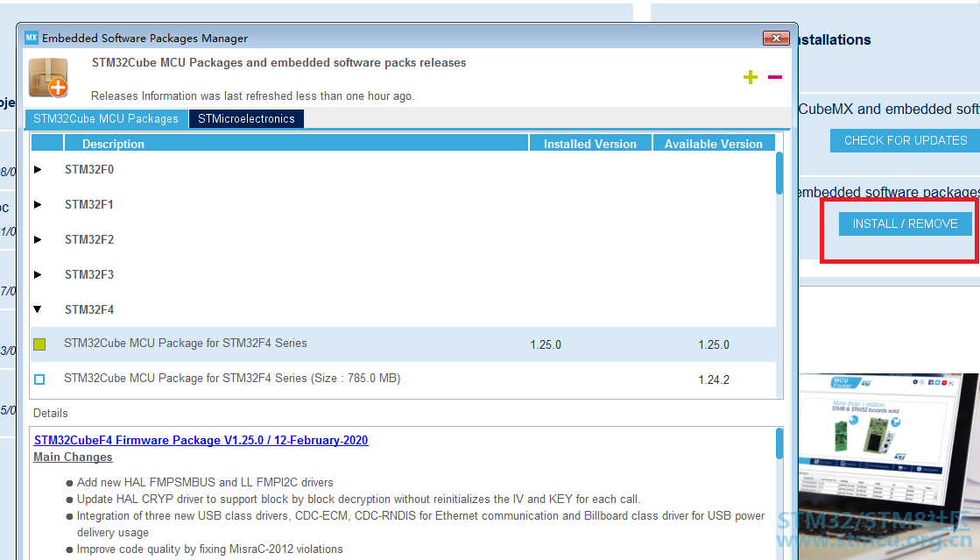Click the MX icon in the title bar

(32, 38)
